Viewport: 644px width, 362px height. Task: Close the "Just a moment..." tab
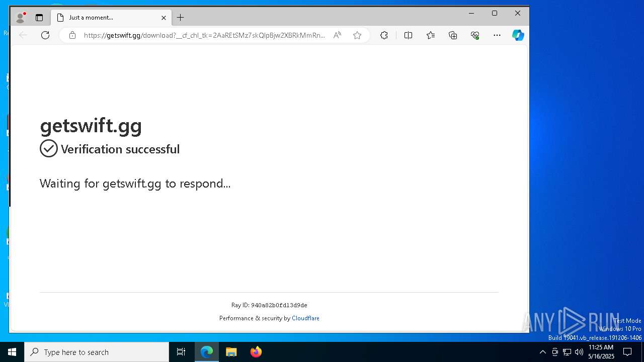(x=164, y=18)
